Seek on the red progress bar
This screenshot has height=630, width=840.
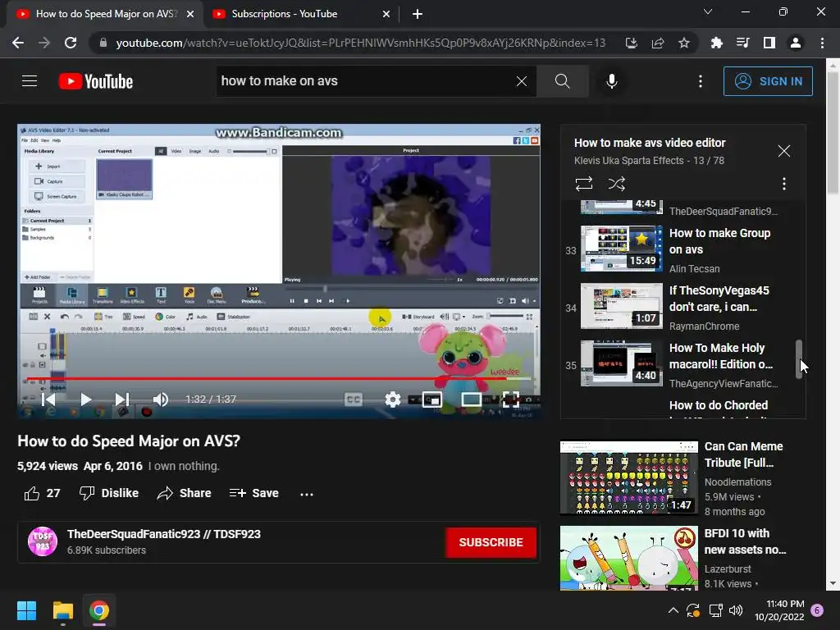pyautogui.click(x=279, y=379)
